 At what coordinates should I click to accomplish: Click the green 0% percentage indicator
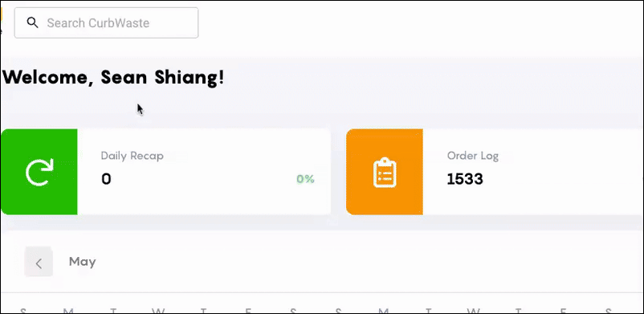point(305,179)
